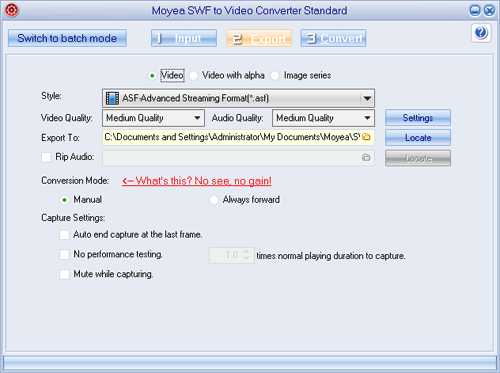Check Auto end capture at last frame

[x=64, y=234]
